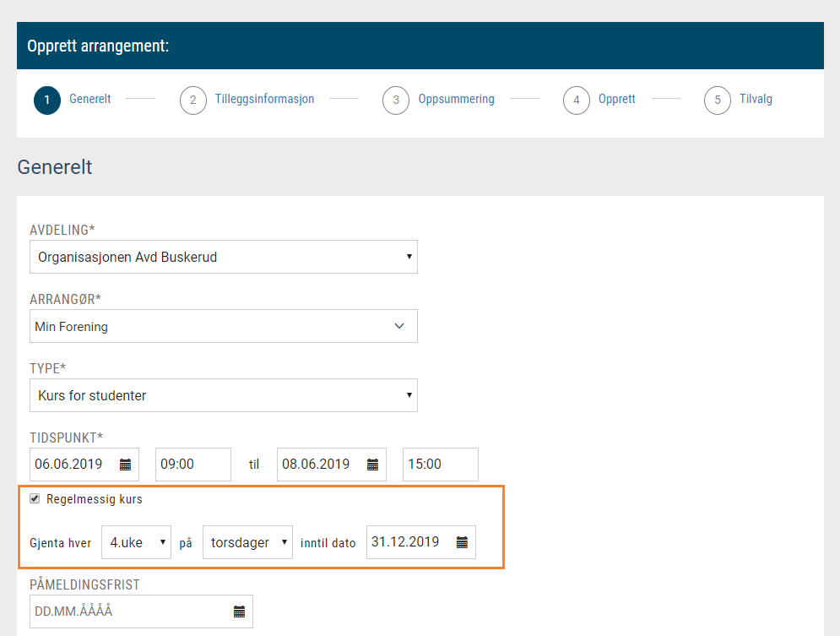Click the Tilvalg step link
The height and width of the screenshot is (636, 840).
point(756,99)
